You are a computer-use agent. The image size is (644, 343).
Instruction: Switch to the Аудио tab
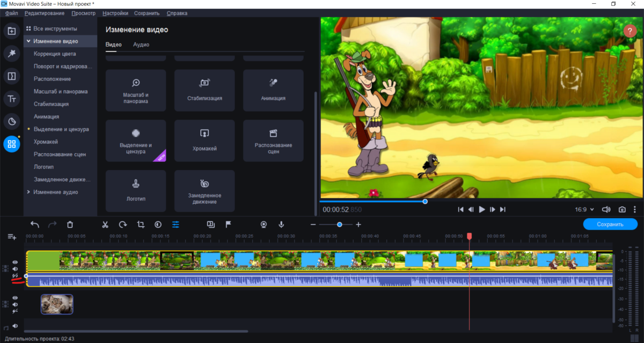141,44
